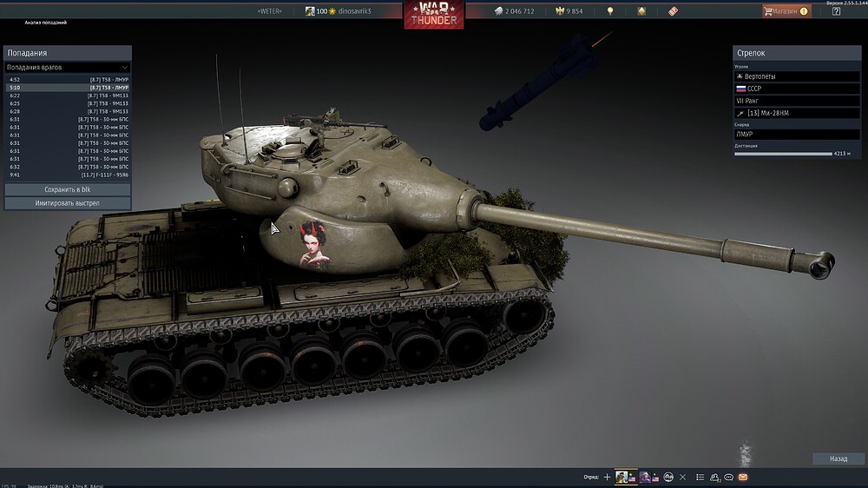Click the Silver Lions balance 2 046 712

click(x=514, y=11)
